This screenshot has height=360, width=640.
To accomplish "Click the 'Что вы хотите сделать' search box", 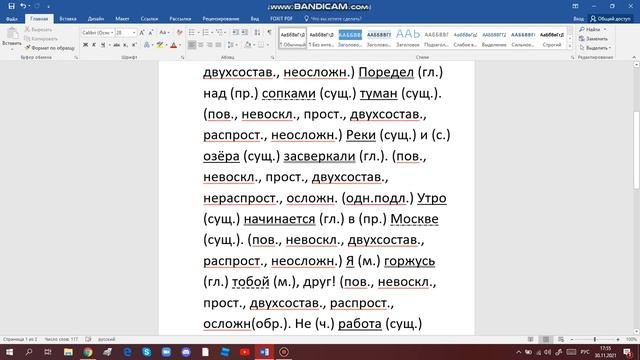I will pos(333,19).
